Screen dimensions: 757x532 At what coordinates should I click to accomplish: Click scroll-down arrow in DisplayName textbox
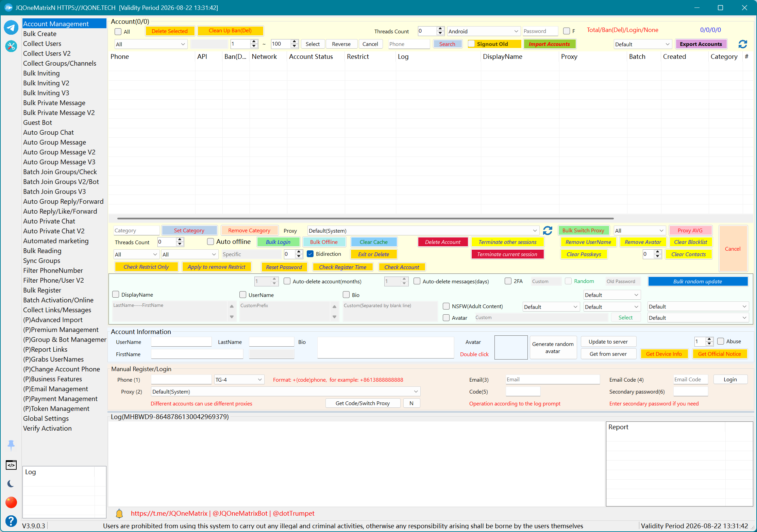[232, 317]
